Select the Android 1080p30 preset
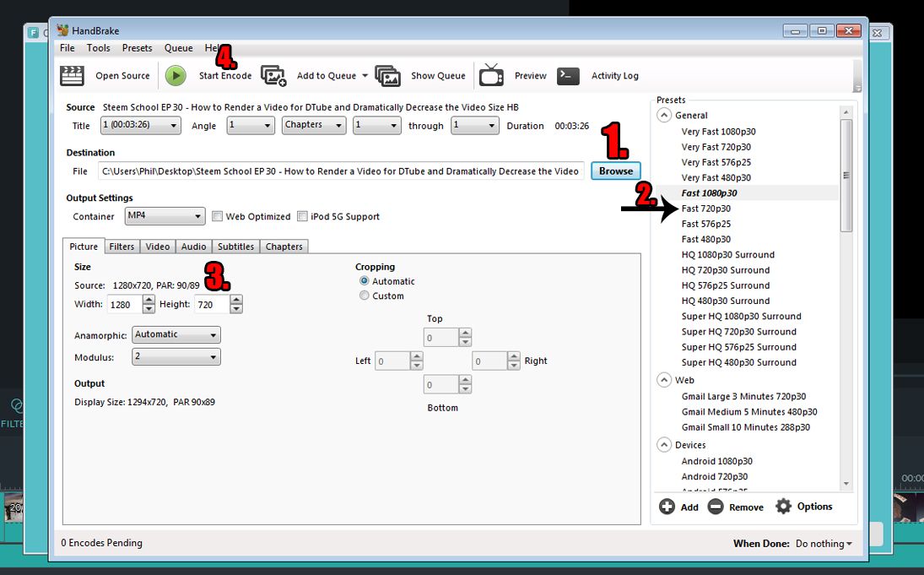Image resolution: width=924 pixels, height=575 pixels. point(716,461)
